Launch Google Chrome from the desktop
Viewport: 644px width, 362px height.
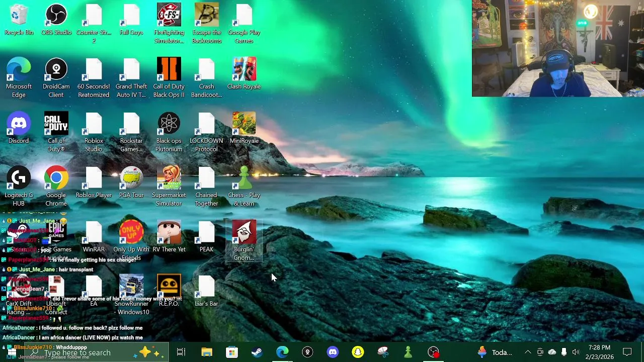click(56, 187)
